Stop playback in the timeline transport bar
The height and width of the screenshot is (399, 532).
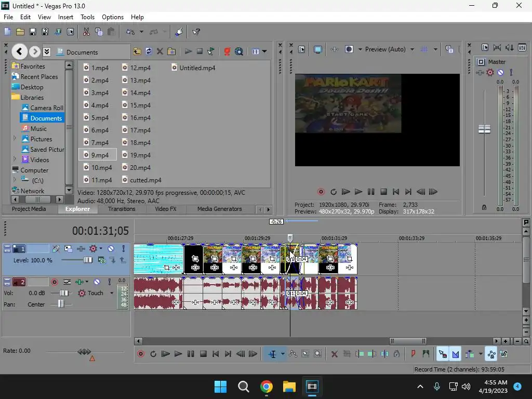tap(203, 354)
